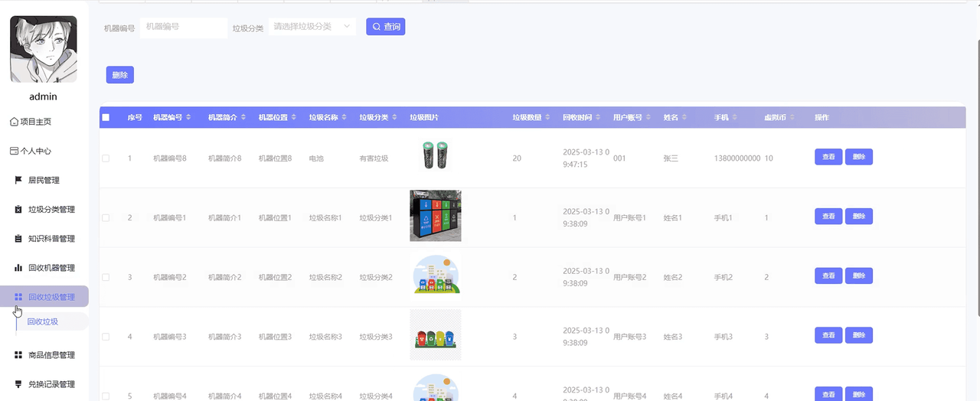Check the row with 机器编号1
Screen dimensions: 980x401
(x=106, y=218)
